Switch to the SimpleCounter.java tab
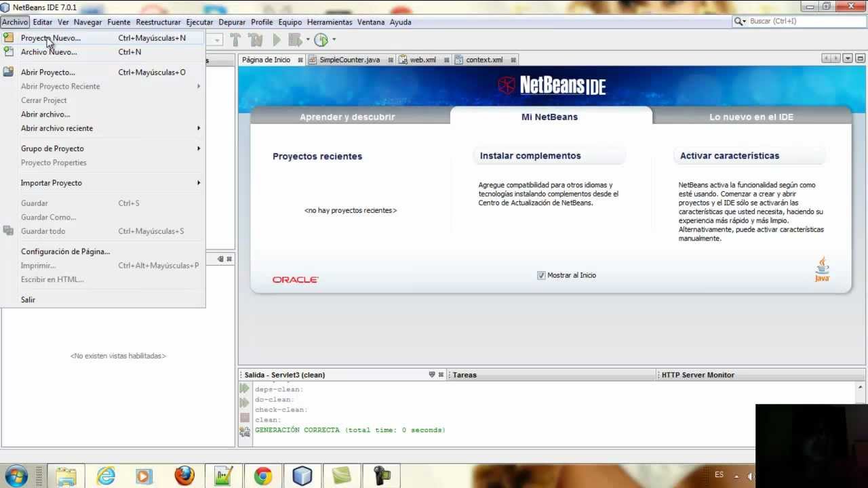The width and height of the screenshot is (868, 488). pyautogui.click(x=349, y=60)
